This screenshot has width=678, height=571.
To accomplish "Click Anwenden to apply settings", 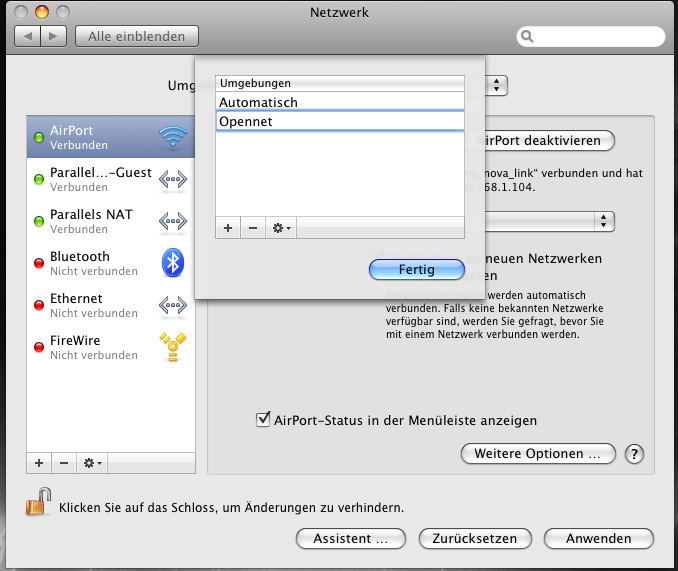I will point(598,539).
